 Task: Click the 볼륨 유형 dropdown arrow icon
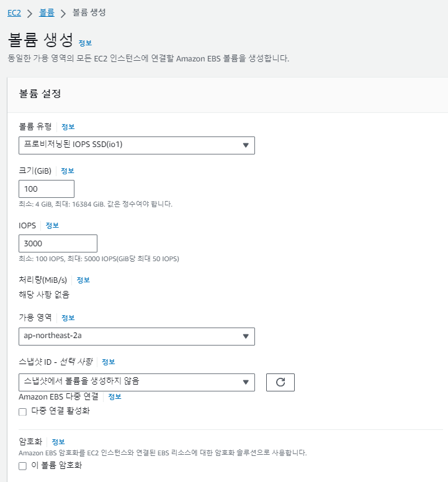click(x=246, y=145)
